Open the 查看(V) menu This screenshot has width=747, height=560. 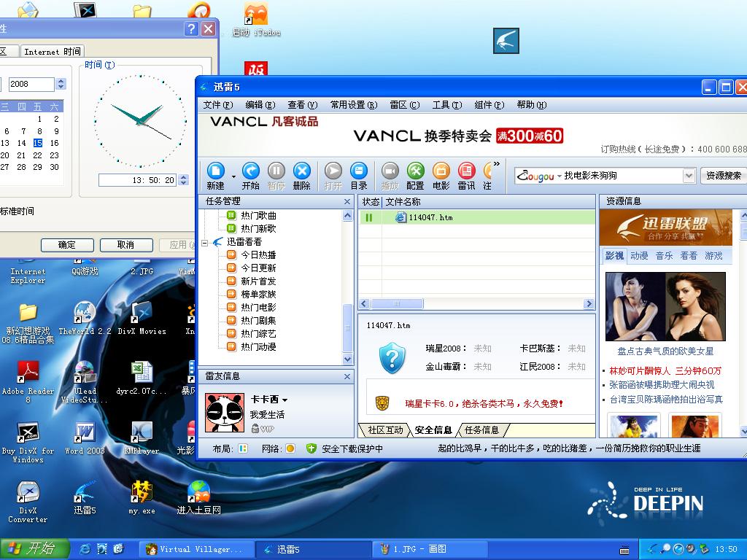[x=303, y=105]
